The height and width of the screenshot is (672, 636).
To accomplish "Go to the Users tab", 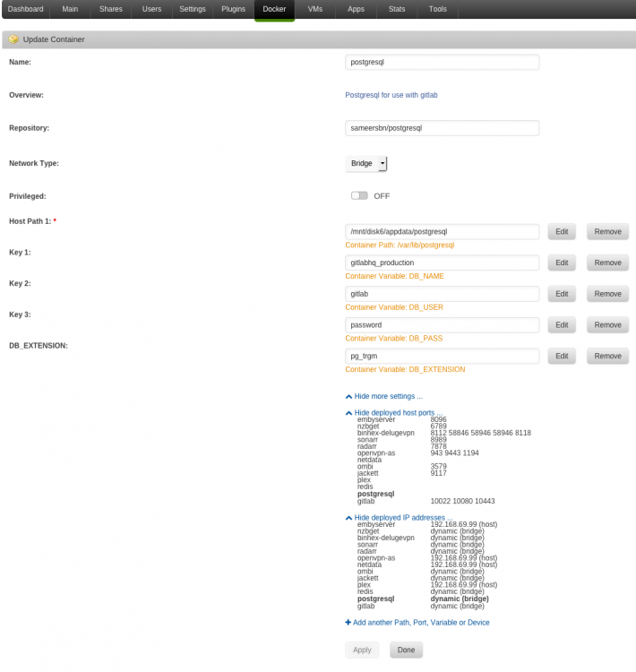I will point(151,9).
